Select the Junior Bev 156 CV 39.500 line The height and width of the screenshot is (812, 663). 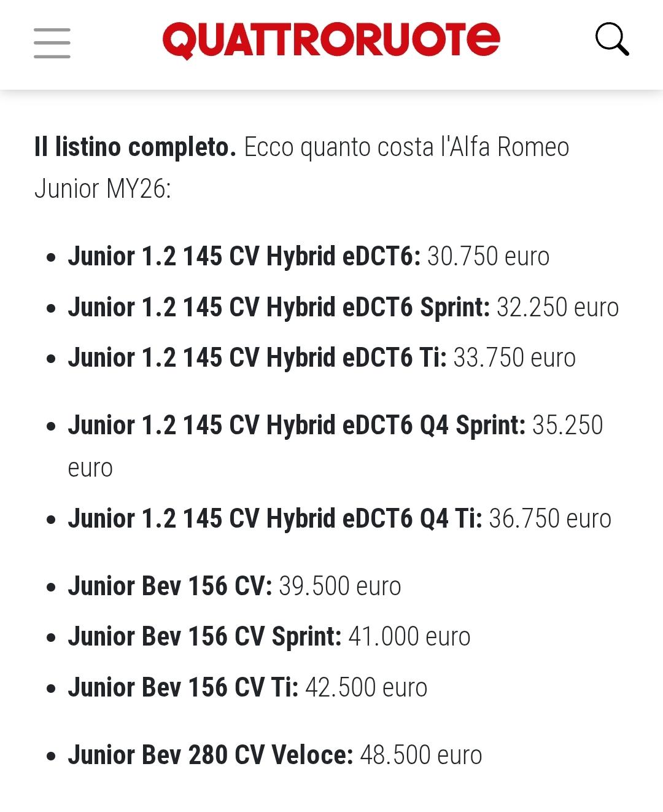coord(235,586)
